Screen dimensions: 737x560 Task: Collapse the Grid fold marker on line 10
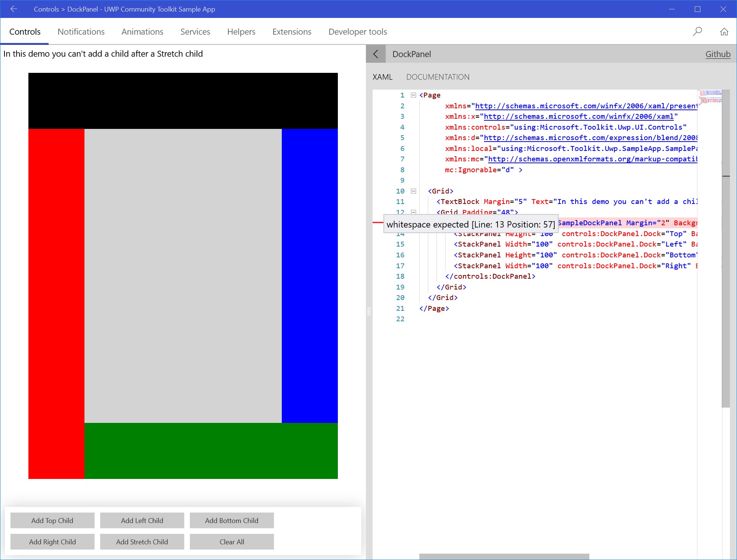413,191
